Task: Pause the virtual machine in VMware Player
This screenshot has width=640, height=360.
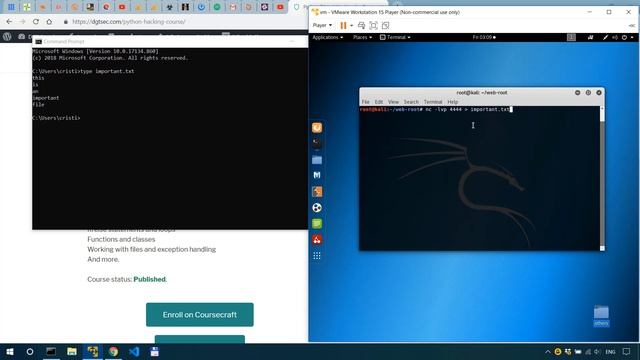Action: (343, 25)
